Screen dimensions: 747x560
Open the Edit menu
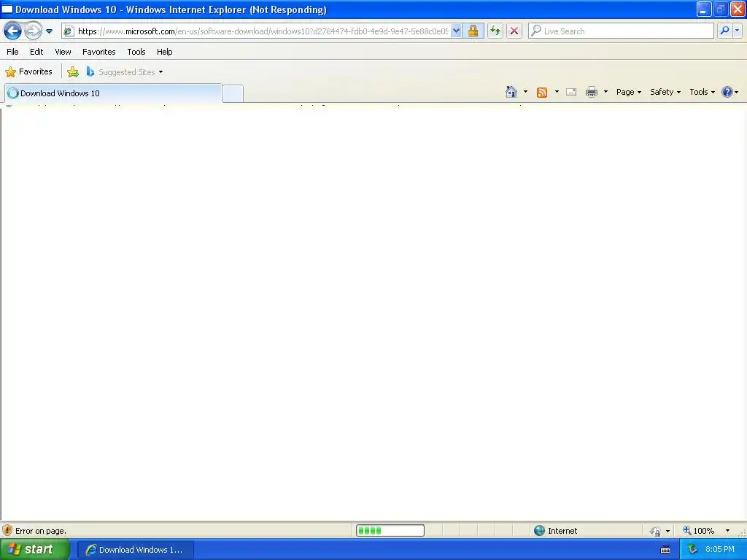[36, 52]
